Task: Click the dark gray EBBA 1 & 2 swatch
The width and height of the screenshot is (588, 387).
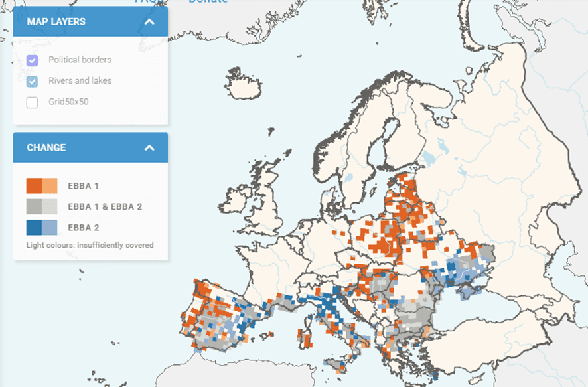Action: (x=34, y=206)
